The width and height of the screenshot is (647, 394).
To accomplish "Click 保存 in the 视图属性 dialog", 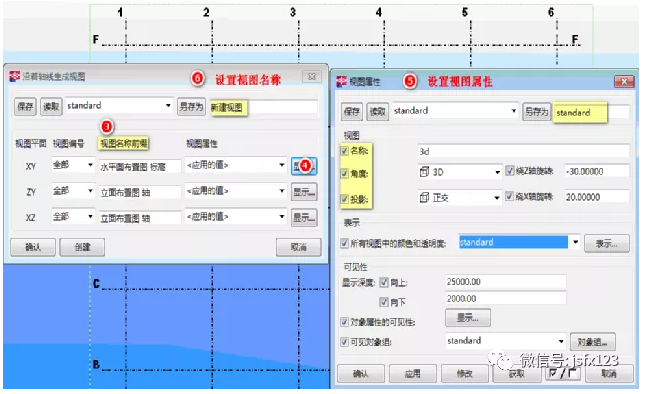I will (352, 111).
